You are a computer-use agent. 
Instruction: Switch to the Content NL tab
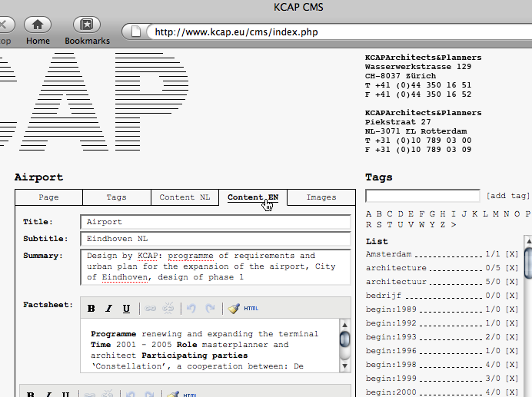(185, 197)
